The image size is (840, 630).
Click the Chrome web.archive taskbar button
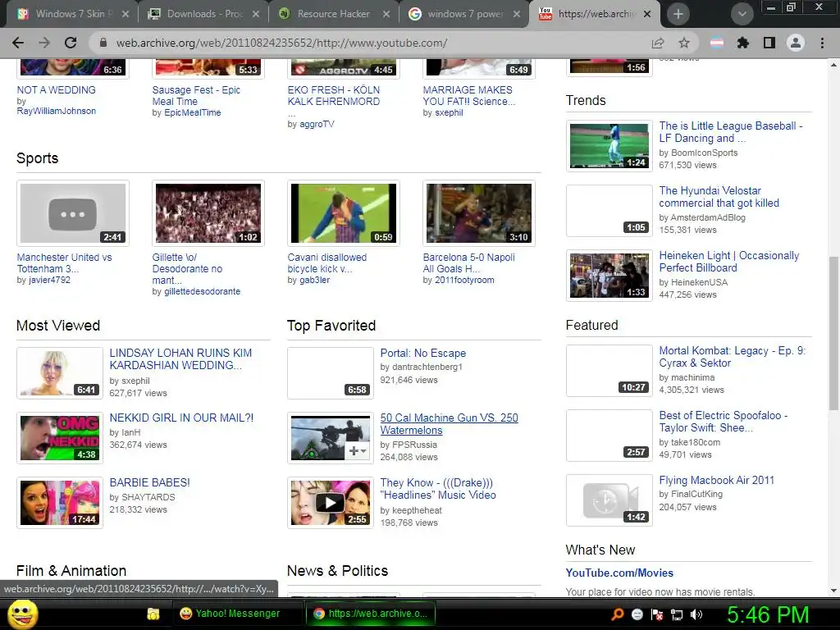coord(371,614)
